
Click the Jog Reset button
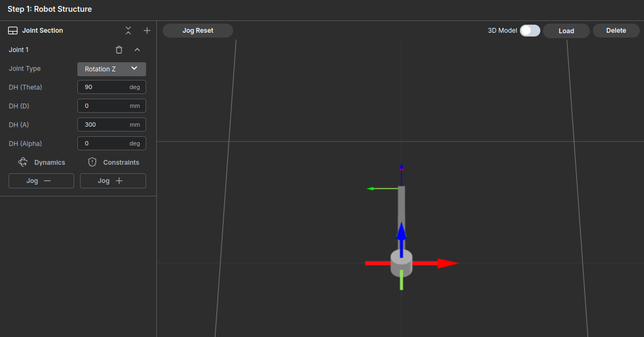point(198,31)
